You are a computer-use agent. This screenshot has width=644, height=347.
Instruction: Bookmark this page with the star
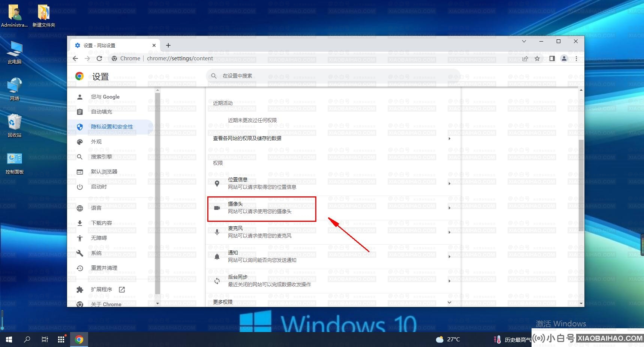coord(537,58)
